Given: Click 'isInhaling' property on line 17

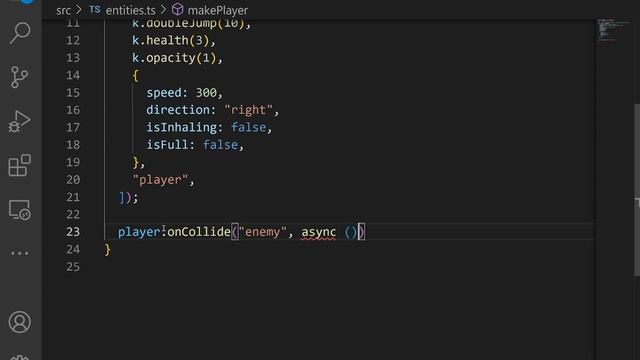Looking at the screenshot, I should tap(181, 128).
